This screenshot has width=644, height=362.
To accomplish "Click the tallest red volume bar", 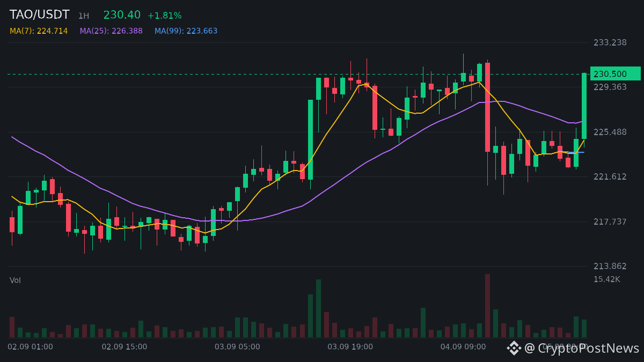I will 487,306.
